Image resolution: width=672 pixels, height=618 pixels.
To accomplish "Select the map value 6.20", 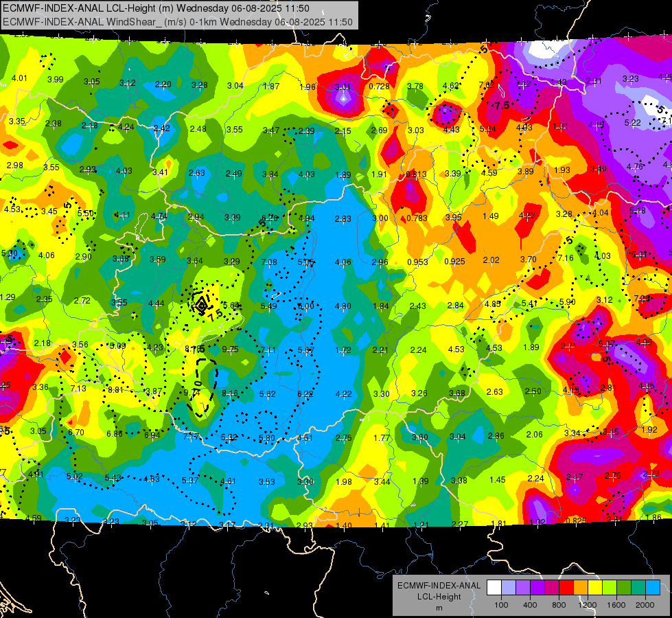I will [x=270, y=218].
